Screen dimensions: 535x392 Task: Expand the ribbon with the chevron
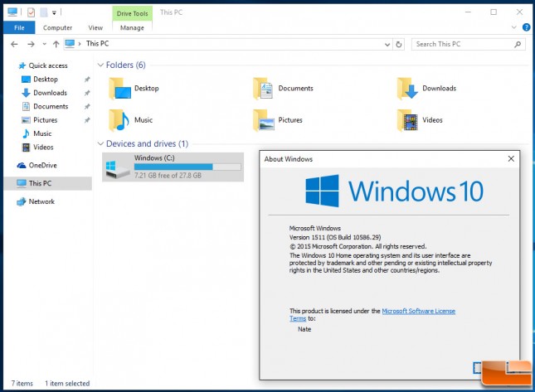coord(513,27)
